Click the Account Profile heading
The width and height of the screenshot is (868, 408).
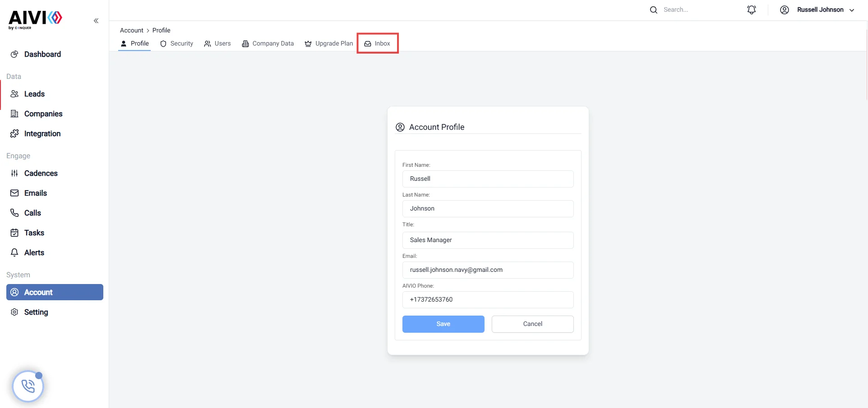tap(436, 127)
